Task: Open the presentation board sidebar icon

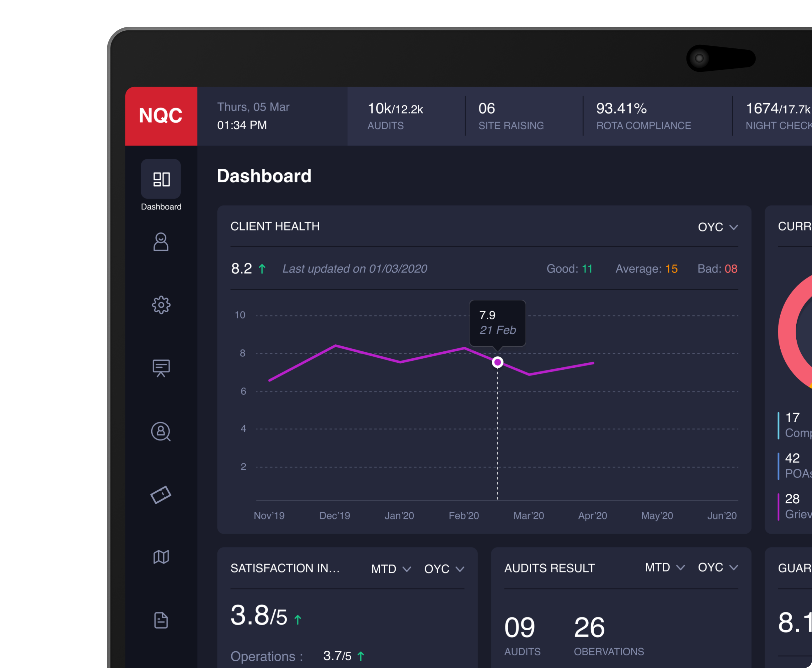Action: pyautogui.click(x=161, y=368)
